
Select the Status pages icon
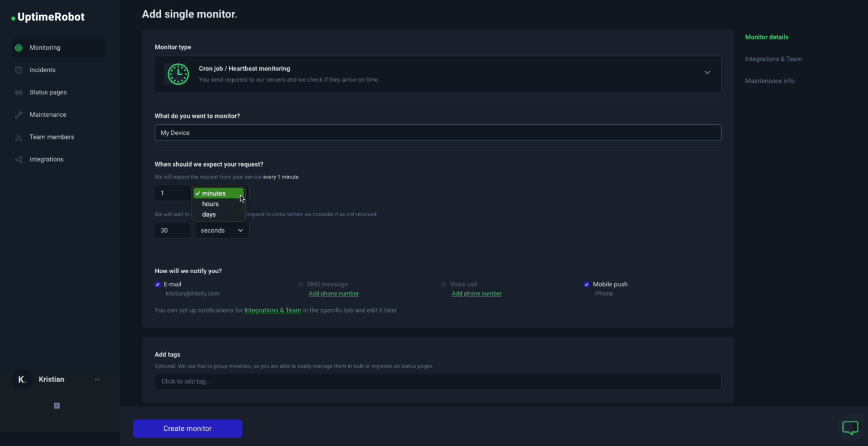[19, 92]
